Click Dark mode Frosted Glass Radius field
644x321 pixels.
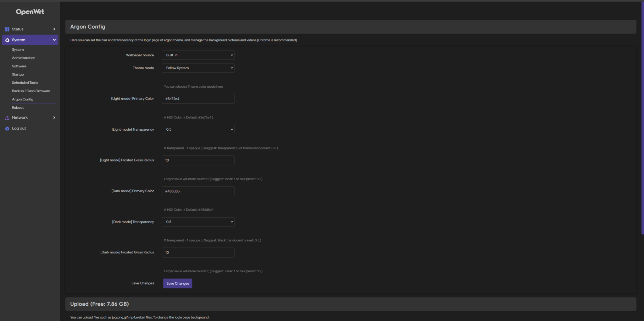[198, 253]
